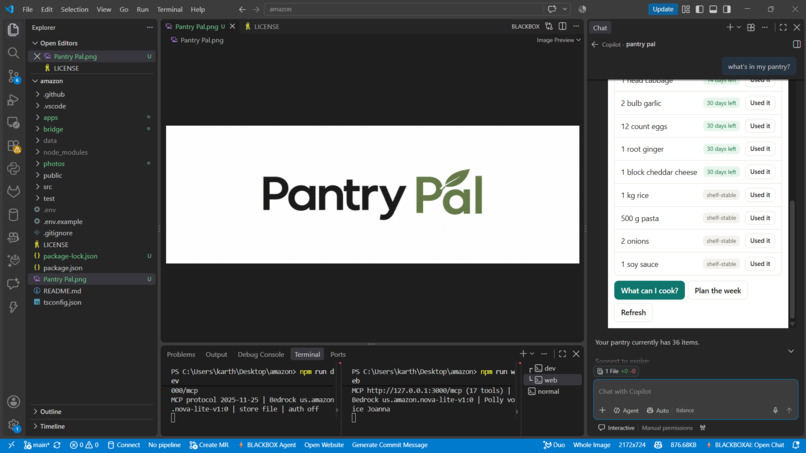
Task: Customize layout from title bar icon
Action: tap(686, 9)
